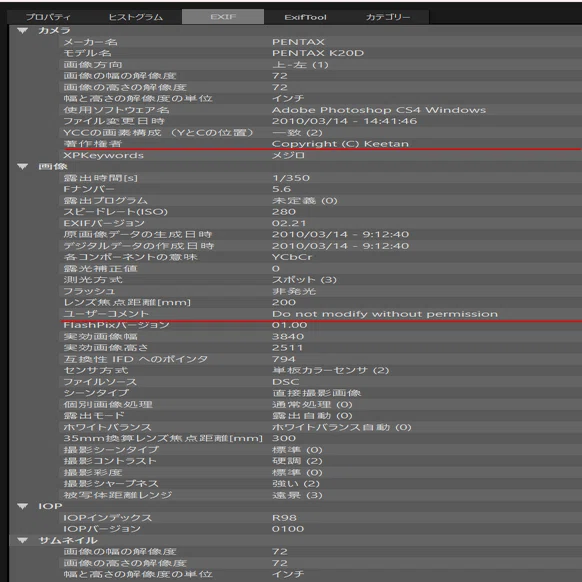Select the 測光方式 row label
This screenshot has height=582, width=582.
click(93, 279)
